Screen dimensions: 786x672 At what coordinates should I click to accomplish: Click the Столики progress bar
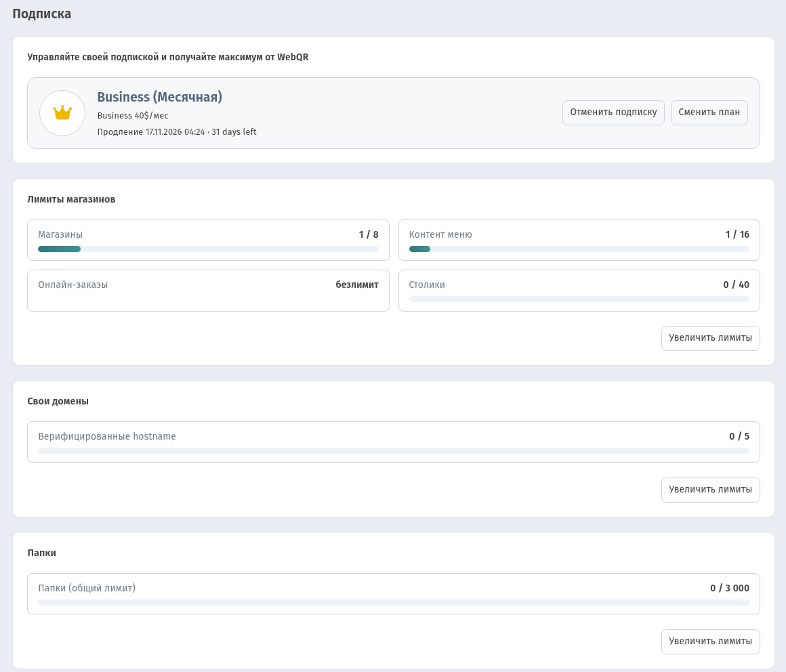tap(579, 299)
